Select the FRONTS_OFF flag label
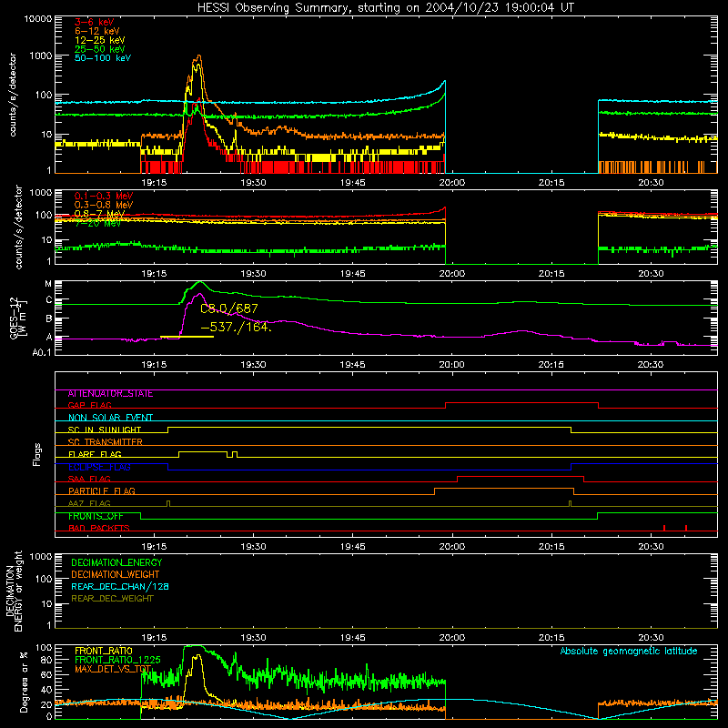 [96, 516]
